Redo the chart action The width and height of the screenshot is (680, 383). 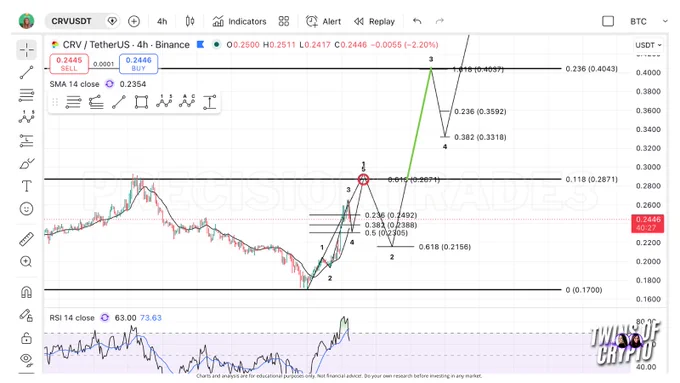pyautogui.click(x=440, y=21)
